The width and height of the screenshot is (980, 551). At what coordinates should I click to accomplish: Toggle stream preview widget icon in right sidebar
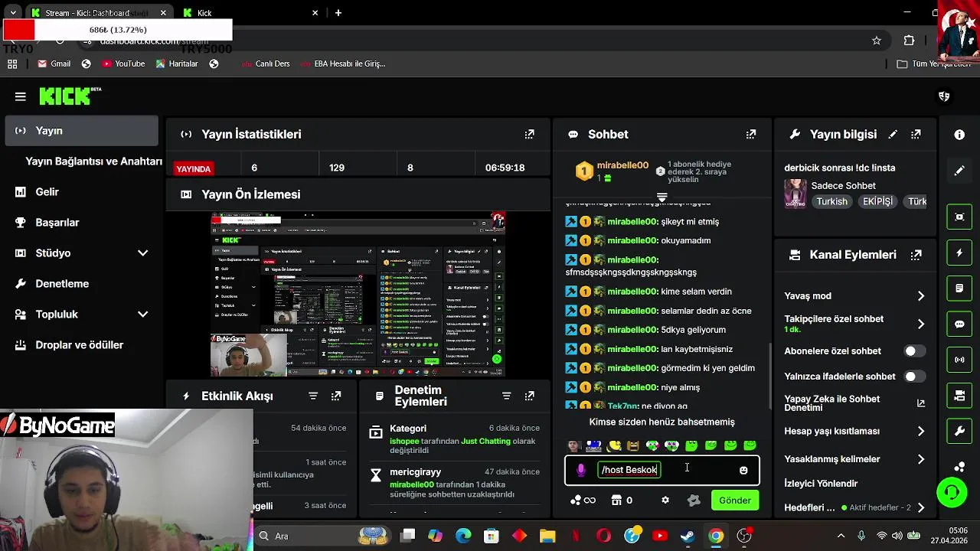pos(959,217)
